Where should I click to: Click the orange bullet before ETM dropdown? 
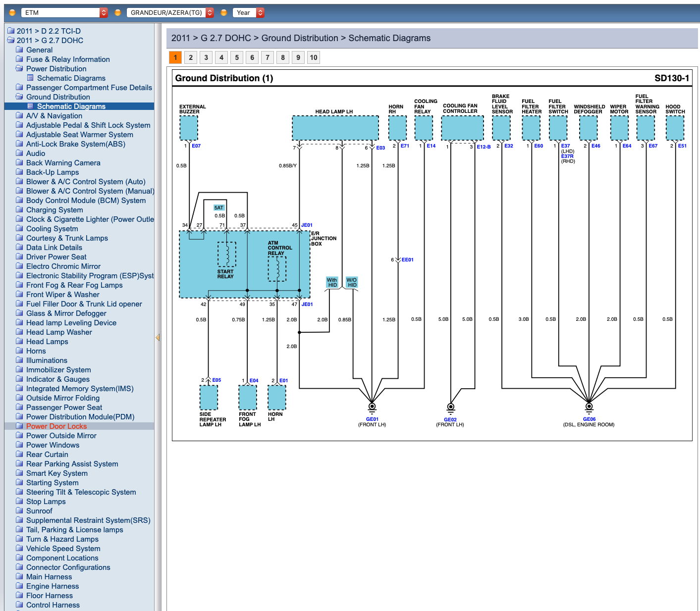(12, 12)
